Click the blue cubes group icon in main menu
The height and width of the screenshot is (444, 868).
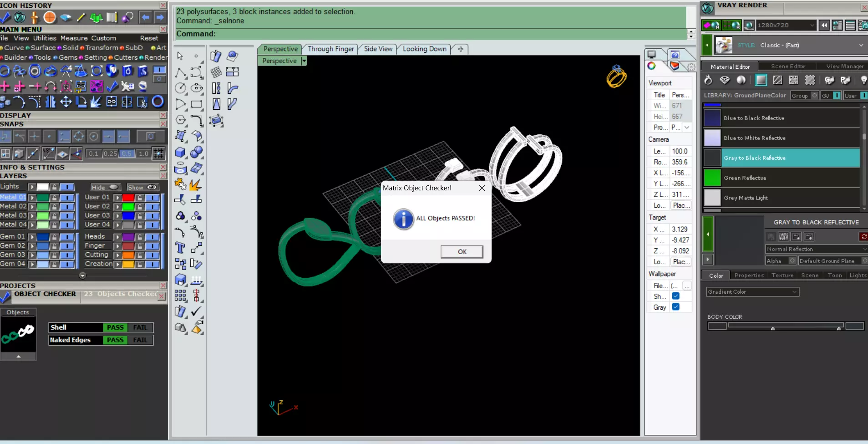click(5, 102)
